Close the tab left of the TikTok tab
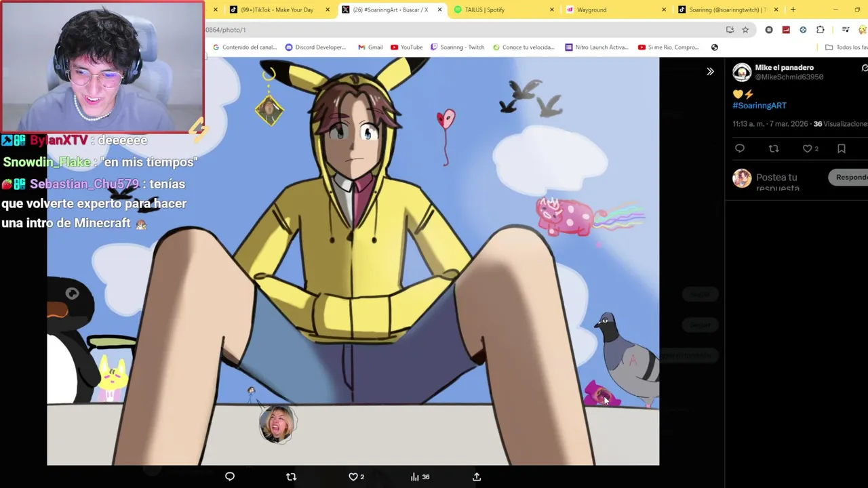868x488 pixels. pos(215,9)
